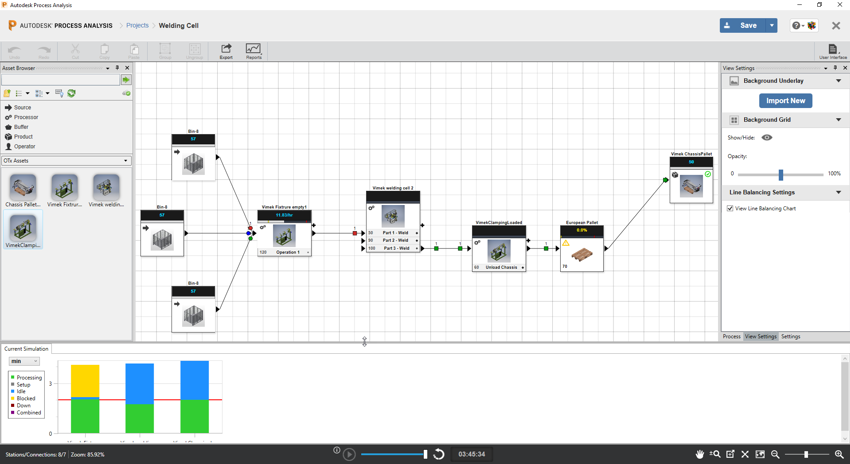Select the pan hand tool in status bar
The image size is (850, 464).
700,454
